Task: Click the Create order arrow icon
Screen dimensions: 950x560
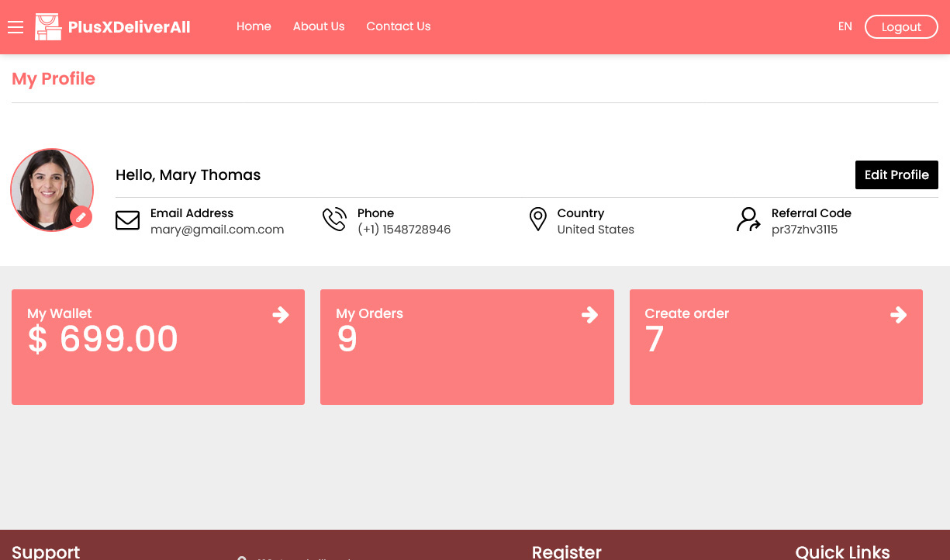Action: coord(898,314)
